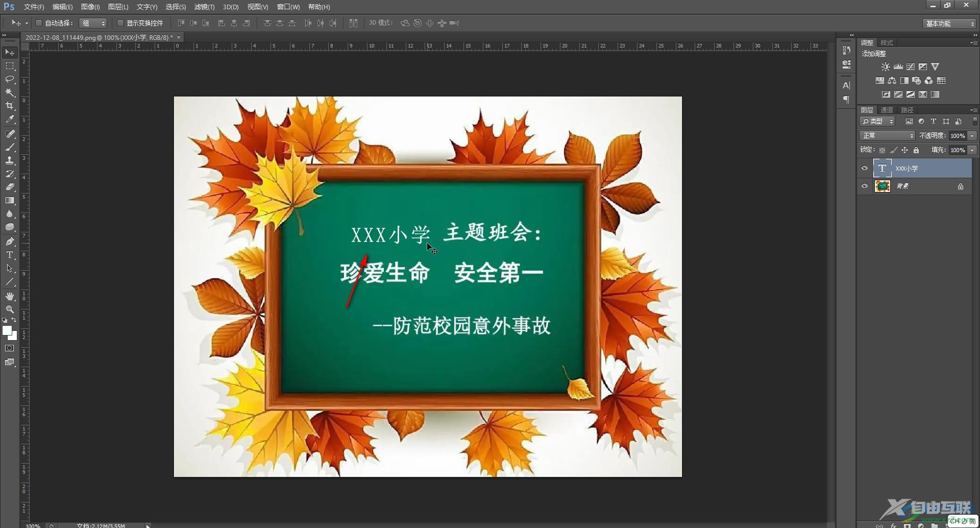Add a Curves adjustment layer
Viewport: 980px width, 528px height.
910,67
